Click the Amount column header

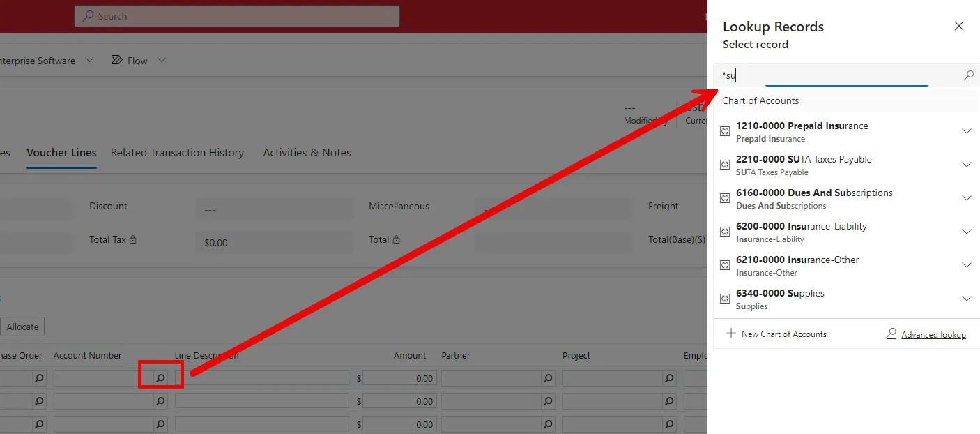pyautogui.click(x=410, y=355)
